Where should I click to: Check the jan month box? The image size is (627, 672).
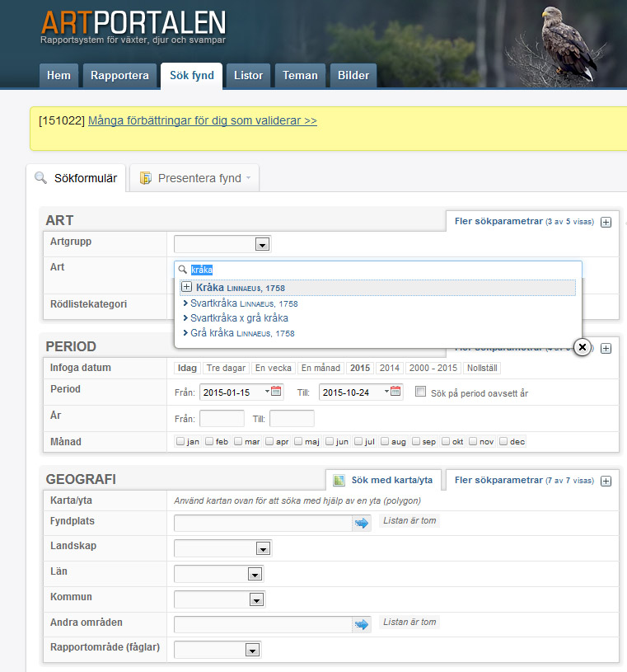(x=180, y=441)
